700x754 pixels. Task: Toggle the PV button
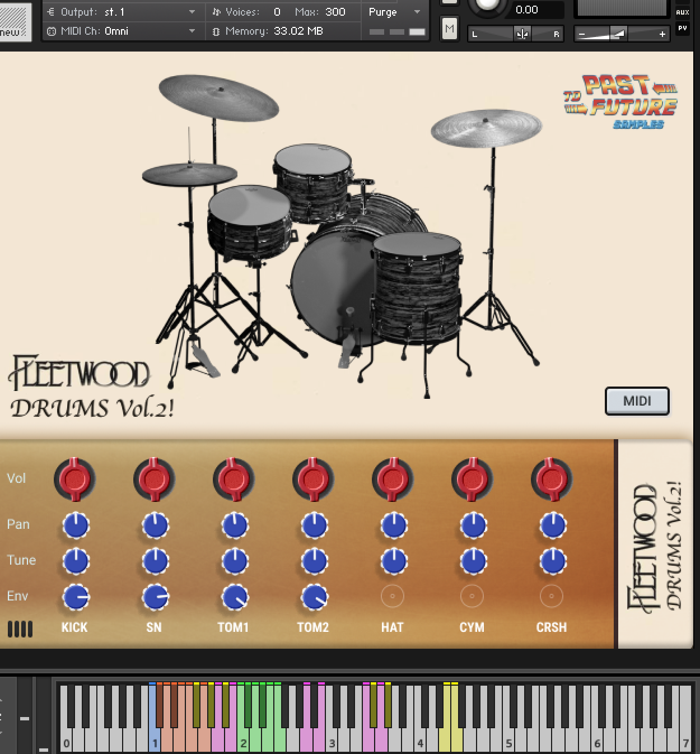tap(683, 27)
